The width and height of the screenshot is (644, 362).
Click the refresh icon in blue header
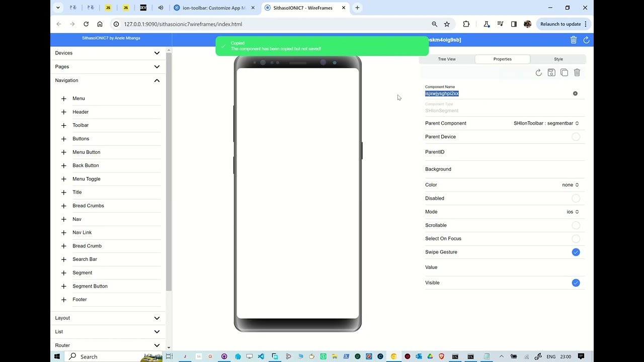[x=586, y=40]
